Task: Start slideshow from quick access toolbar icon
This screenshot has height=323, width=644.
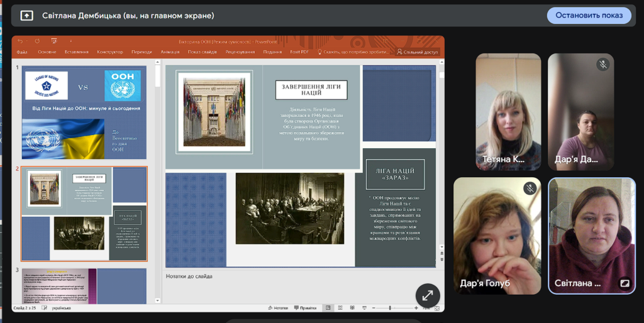Action: (54, 41)
